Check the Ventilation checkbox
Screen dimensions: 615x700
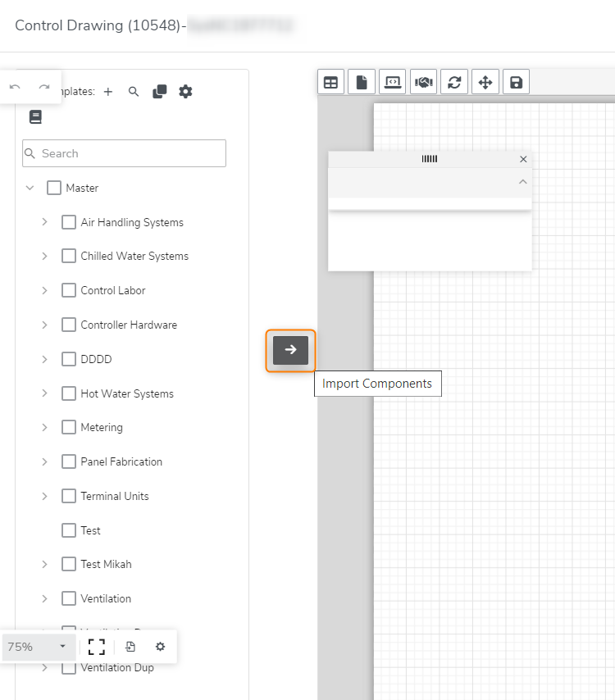coord(69,598)
